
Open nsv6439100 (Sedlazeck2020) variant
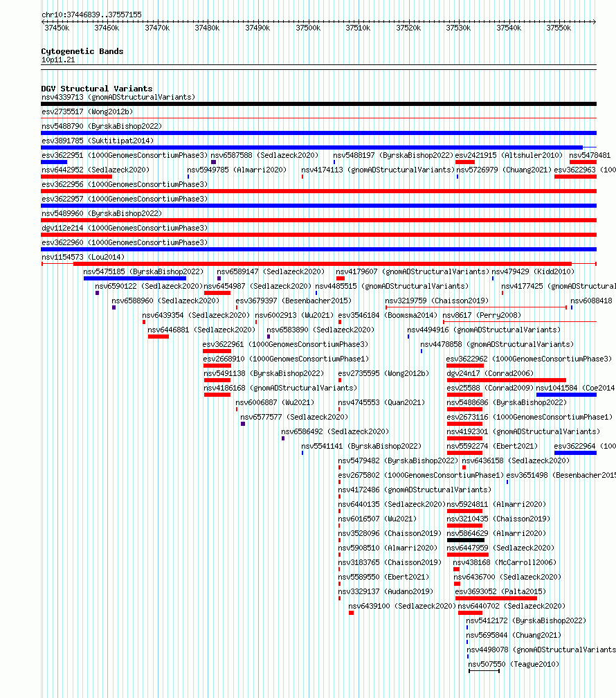tap(402, 607)
